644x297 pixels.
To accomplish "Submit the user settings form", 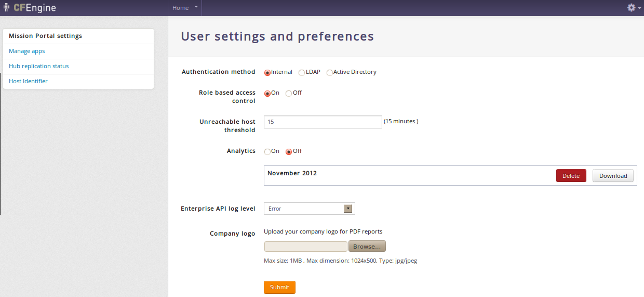I will tap(279, 287).
